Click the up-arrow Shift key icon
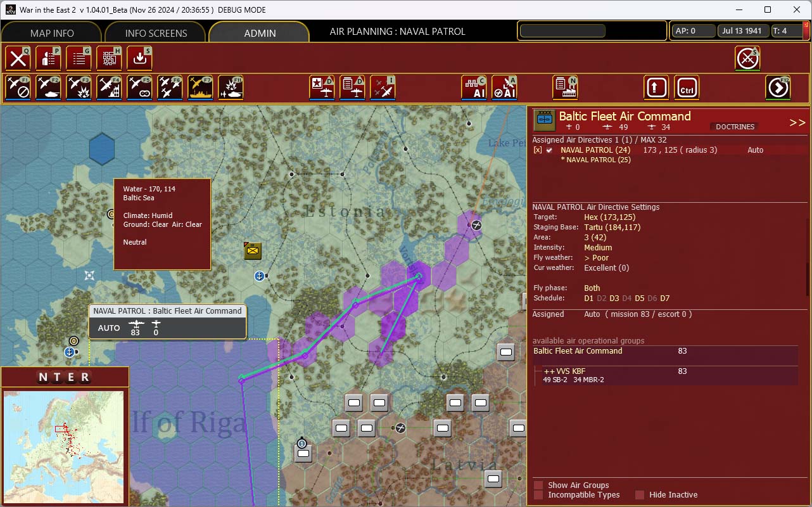The height and width of the screenshot is (507, 812). tap(656, 88)
